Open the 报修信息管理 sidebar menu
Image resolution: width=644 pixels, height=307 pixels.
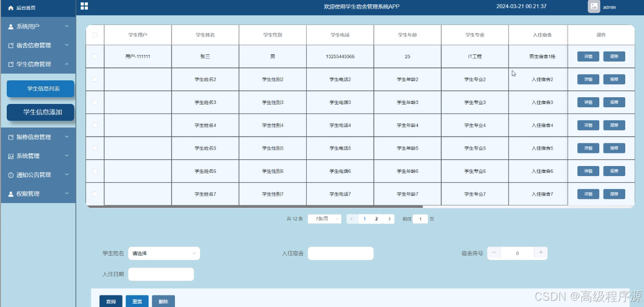point(38,137)
